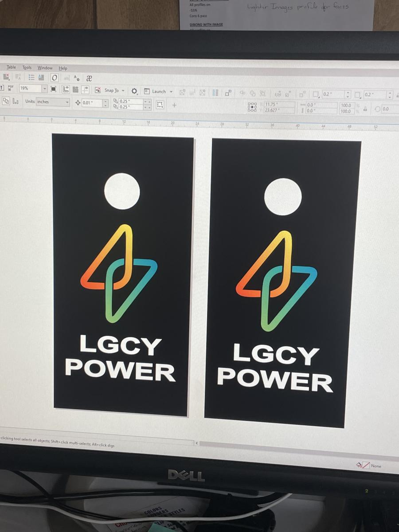This screenshot has height=532, width=399.
Task: Open the Table menu
Action: tap(11, 67)
